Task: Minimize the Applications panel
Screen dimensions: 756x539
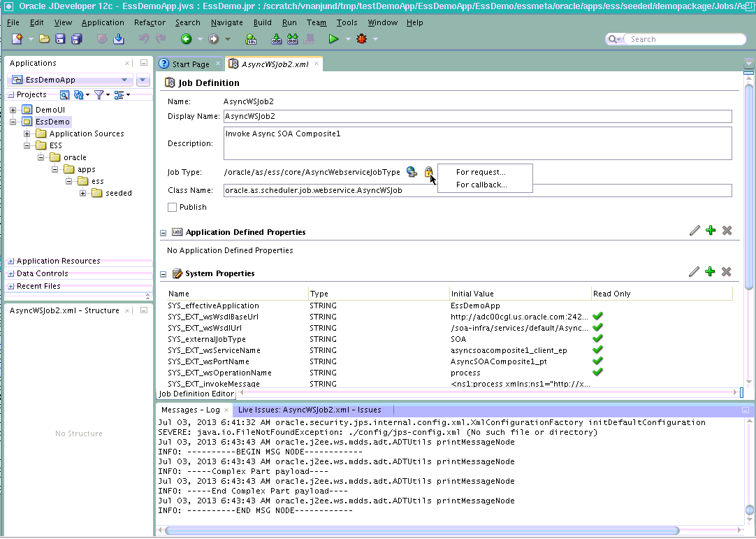Action: coord(144,63)
